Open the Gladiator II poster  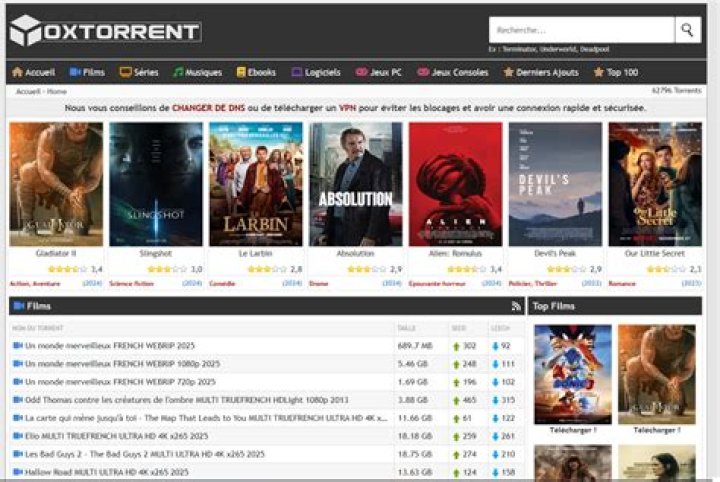pos(56,184)
